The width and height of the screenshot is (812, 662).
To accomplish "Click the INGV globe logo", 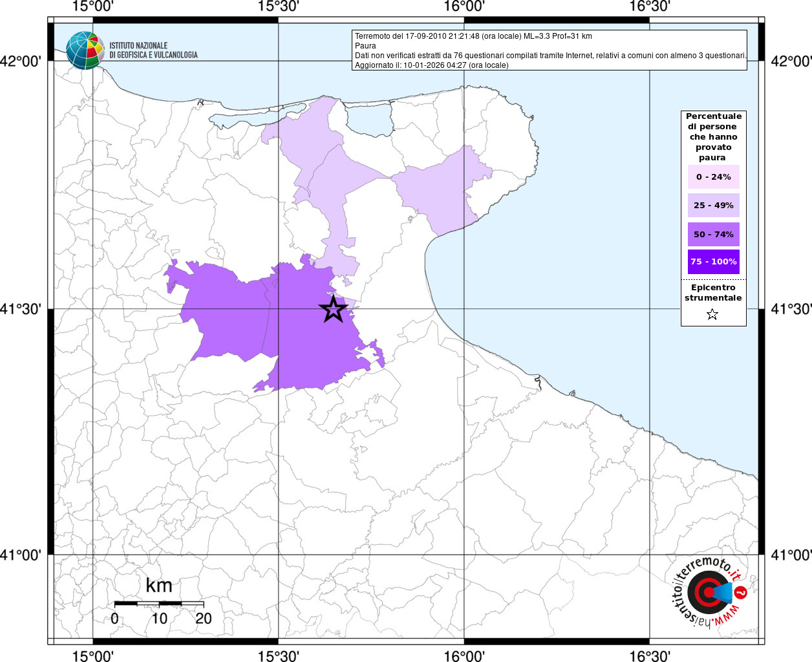I will (x=85, y=50).
